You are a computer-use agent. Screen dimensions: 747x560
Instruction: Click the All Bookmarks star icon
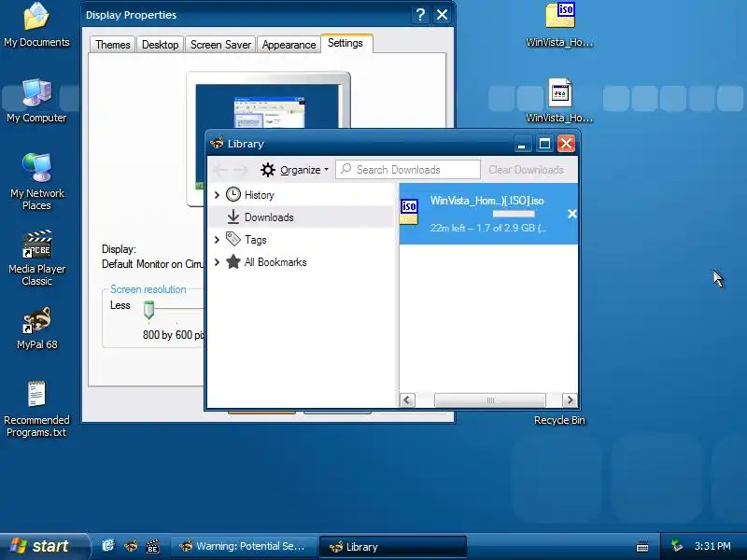(233, 261)
